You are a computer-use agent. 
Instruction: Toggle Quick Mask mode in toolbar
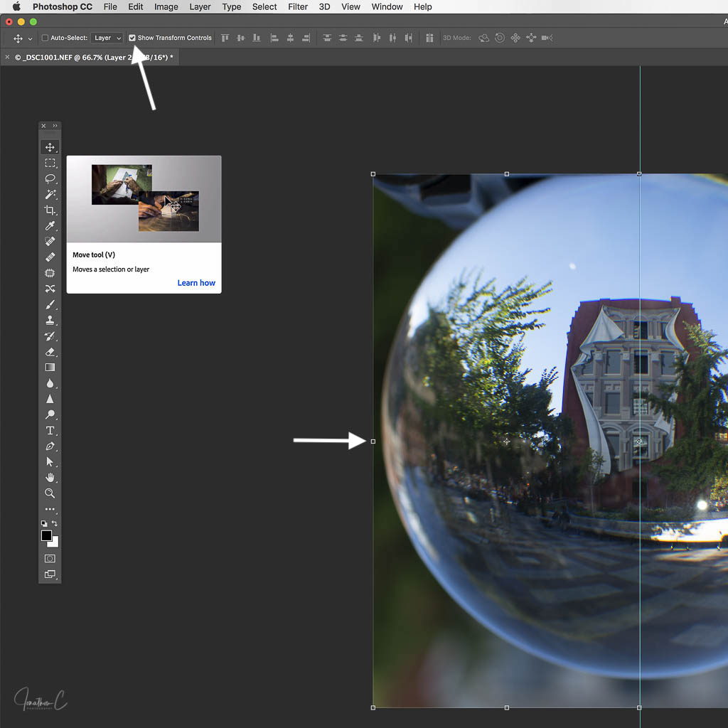pyautogui.click(x=50, y=558)
